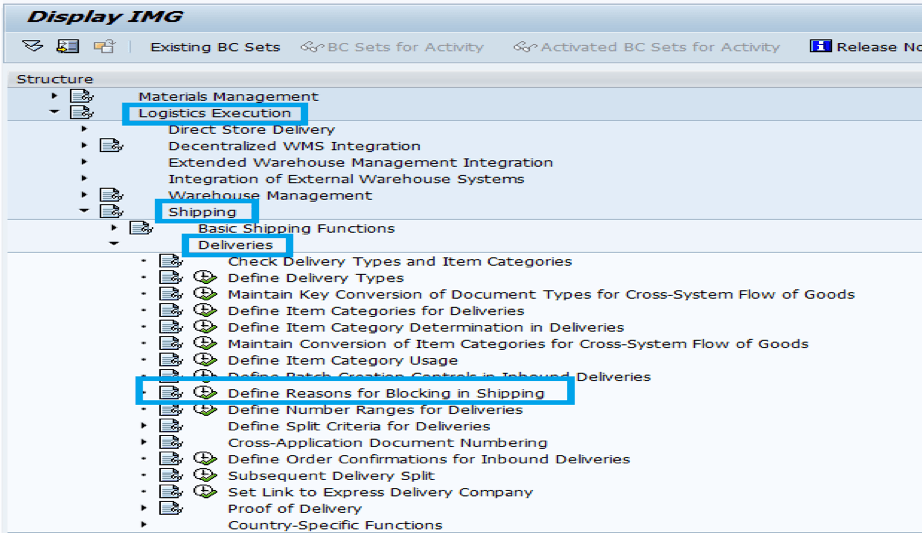
Task: Execute Define Reasons for Blocking in Shipping
Action: coord(205,392)
